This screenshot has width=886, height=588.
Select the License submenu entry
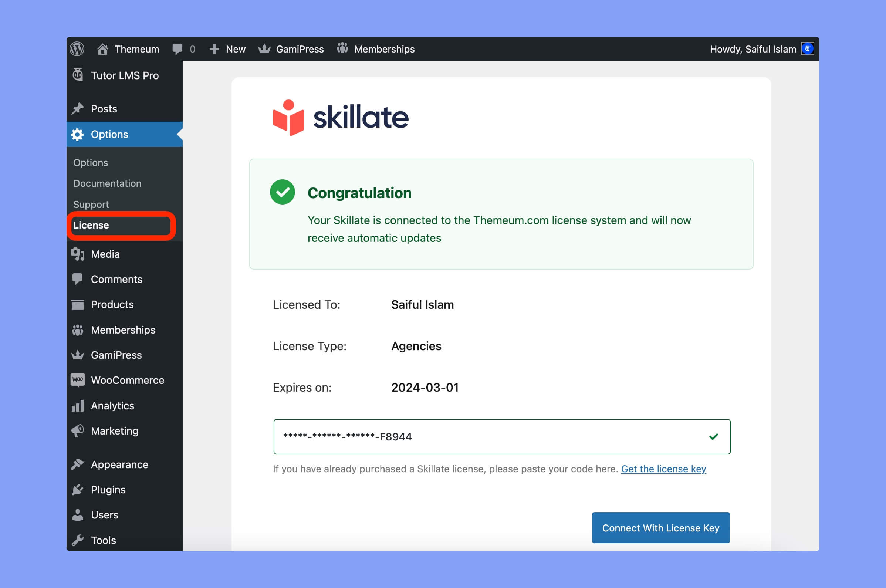pyautogui.click(x=91, y=225)
